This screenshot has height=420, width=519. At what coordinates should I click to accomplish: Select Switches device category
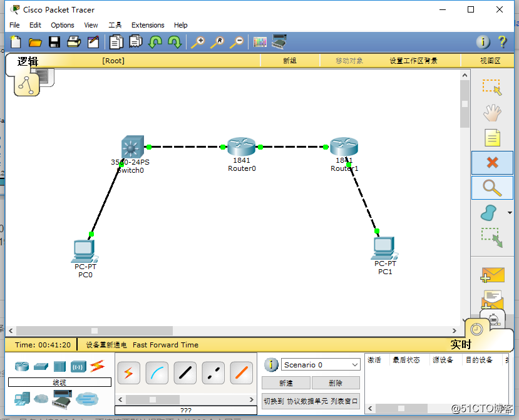(41, 366)
